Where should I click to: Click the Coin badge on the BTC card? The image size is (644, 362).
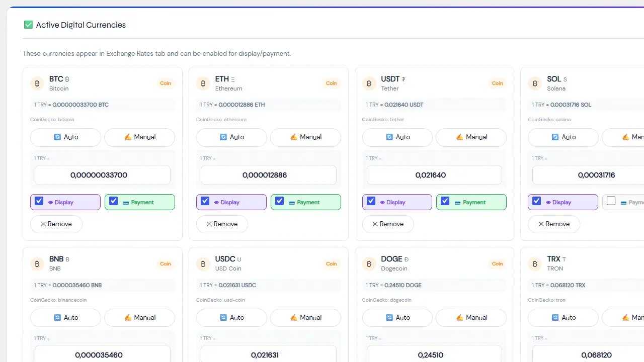click(x=166, y=83)
